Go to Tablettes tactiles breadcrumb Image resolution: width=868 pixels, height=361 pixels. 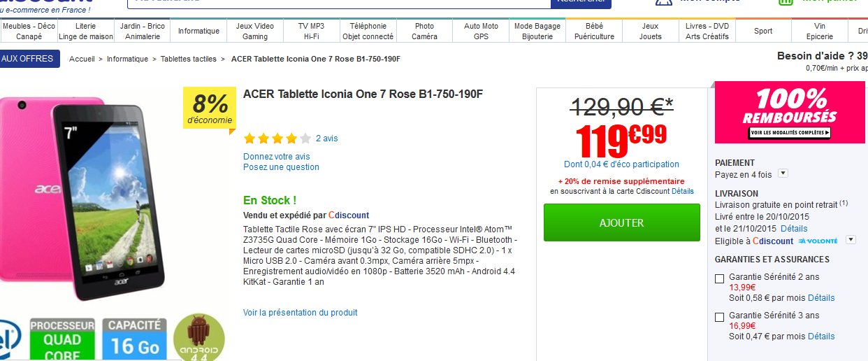[x=189, y=59]
